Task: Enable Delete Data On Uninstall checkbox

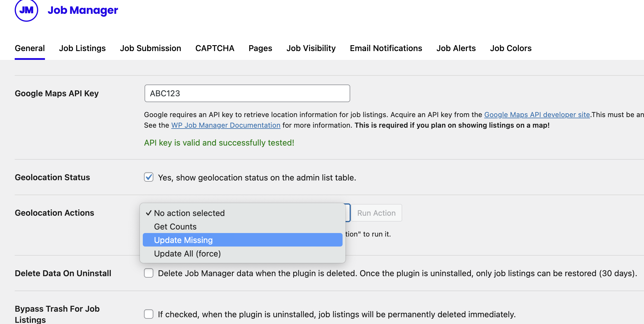Action: pos(149,273)
